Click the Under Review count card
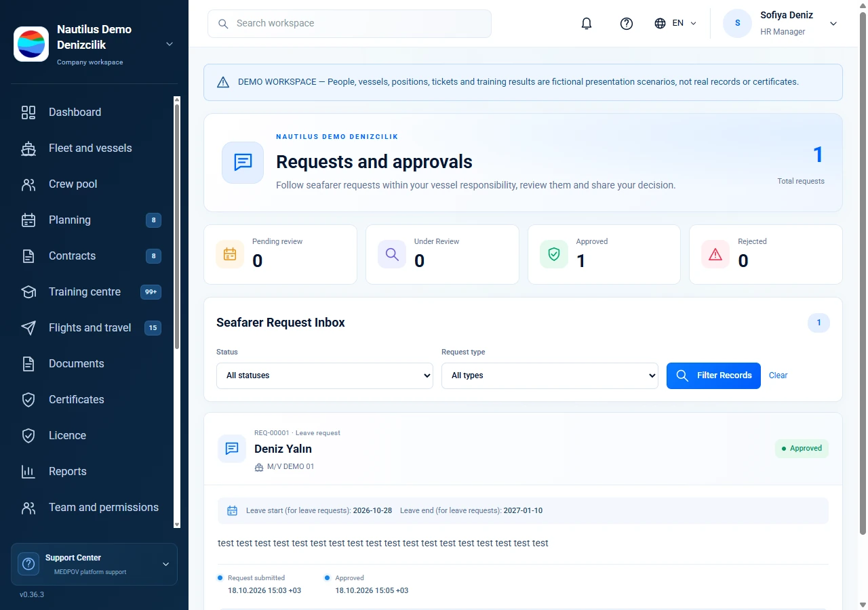Screen dimensions: 868x610 tap(442, 254)
